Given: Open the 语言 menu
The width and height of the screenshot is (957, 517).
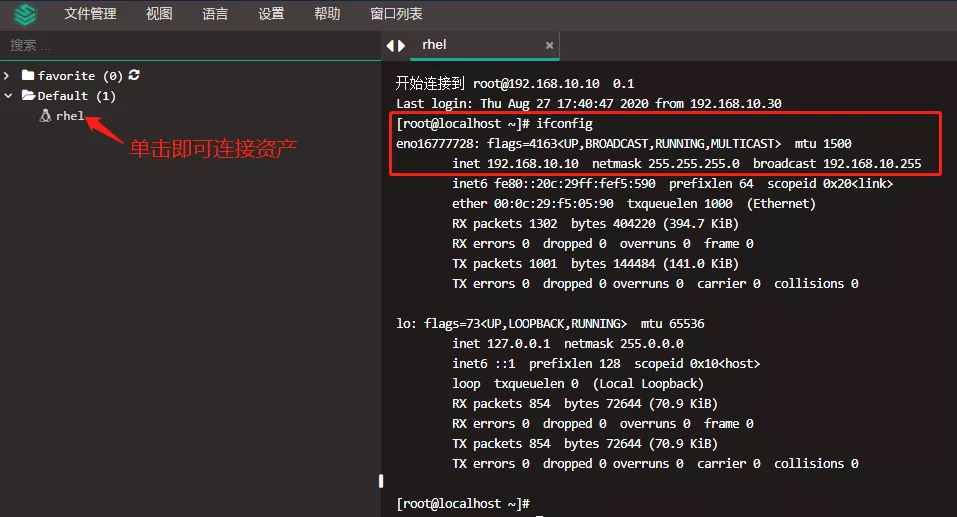Looking at the screenshot, I should pos(215,14).
